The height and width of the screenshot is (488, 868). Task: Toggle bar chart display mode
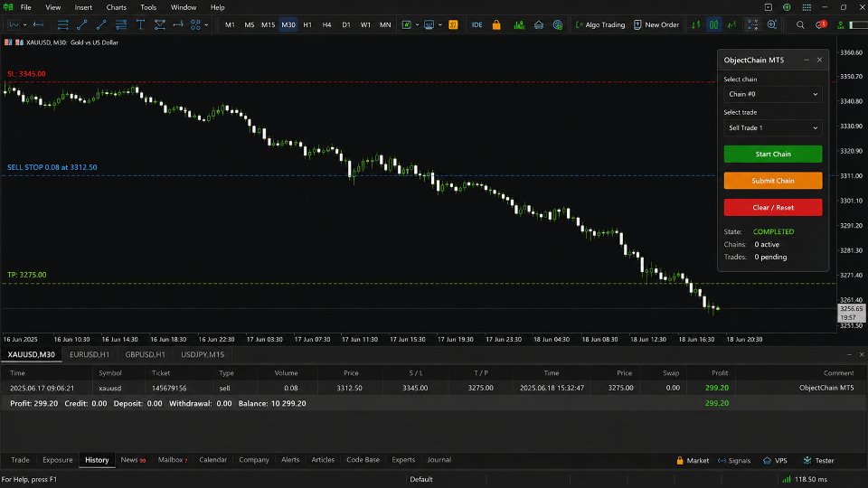[x=696, y=24]
